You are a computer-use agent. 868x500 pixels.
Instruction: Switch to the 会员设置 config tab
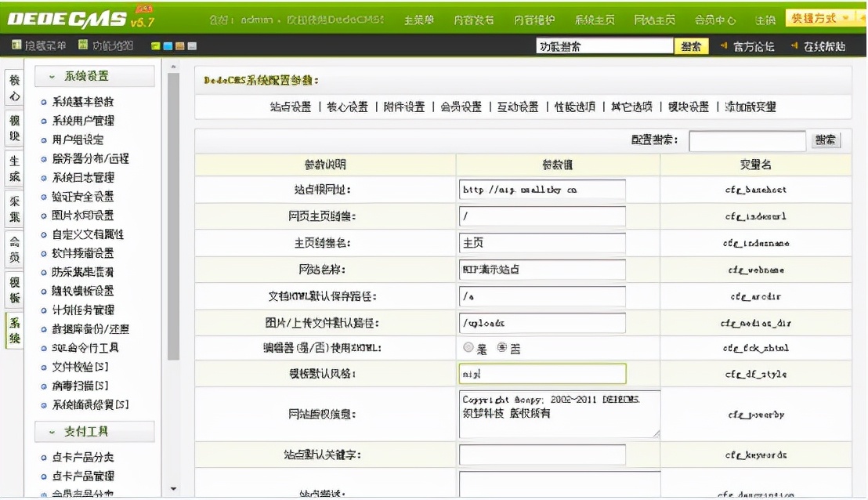(x=461, y=107)
